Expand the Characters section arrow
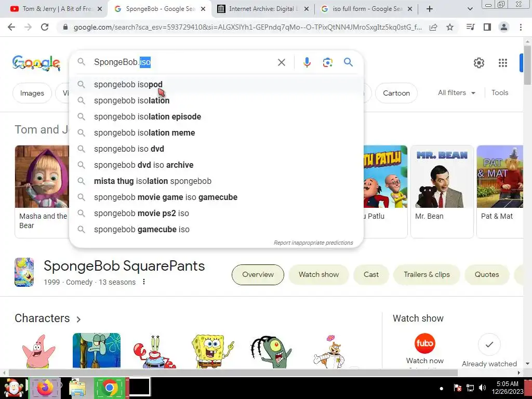Viewport: 532px width, 399px height. pos(79,320)
